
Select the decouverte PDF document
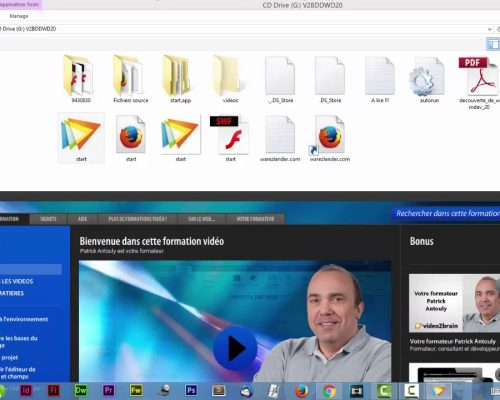pyautogui.click(x=479, y=83)
